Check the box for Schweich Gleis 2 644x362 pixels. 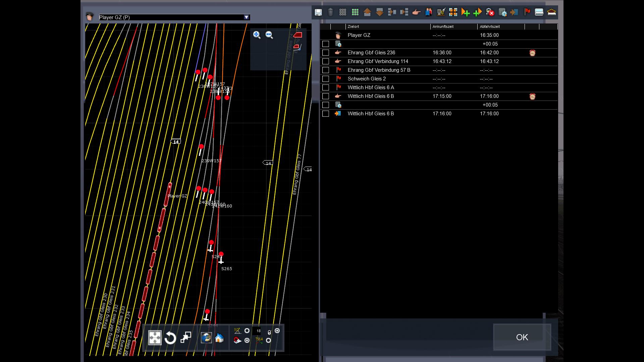click(325, 79)
